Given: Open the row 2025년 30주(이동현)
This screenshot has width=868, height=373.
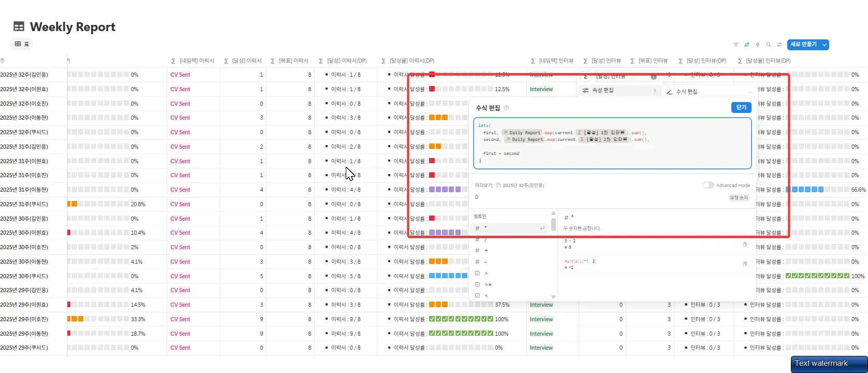Looking at the screenshot, I should click(24, 262).
